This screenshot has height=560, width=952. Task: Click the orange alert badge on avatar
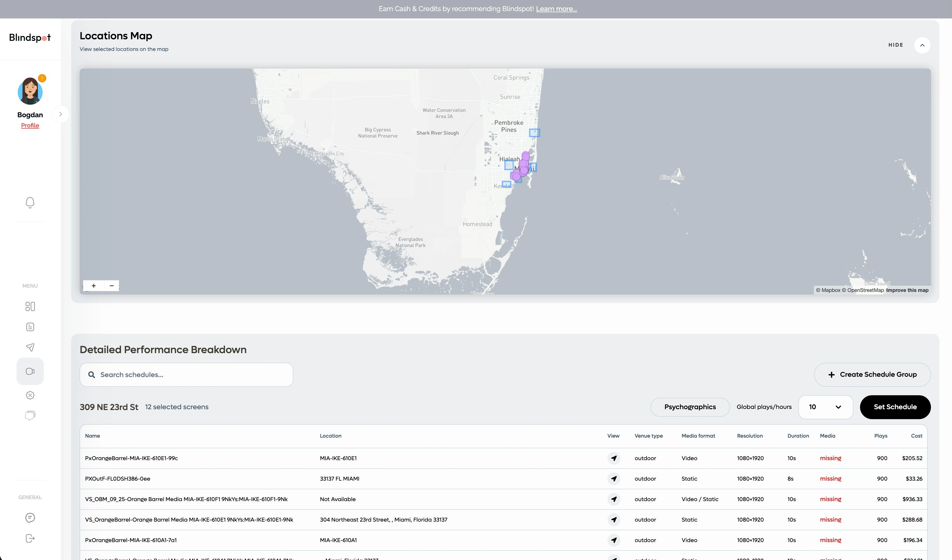coord(42,78)
